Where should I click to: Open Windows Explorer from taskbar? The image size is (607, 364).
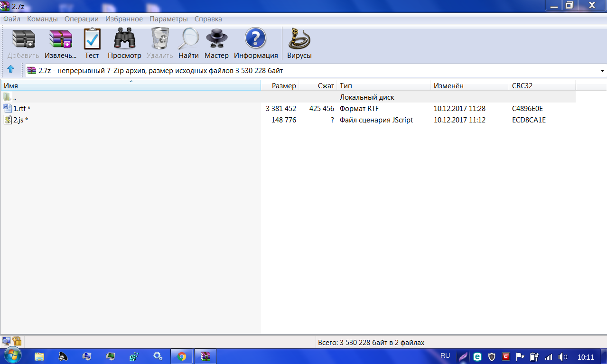pyautogui.click(x=39, y=356)
